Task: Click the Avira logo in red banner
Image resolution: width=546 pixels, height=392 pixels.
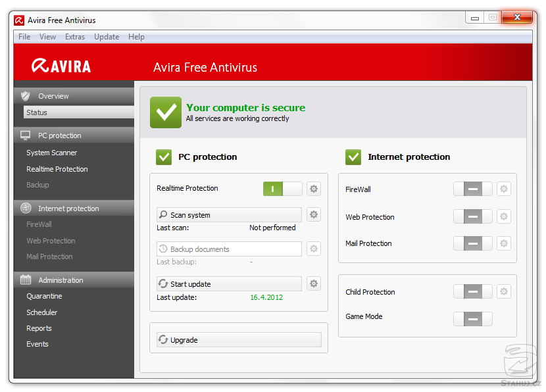Action: tap(61, 66)
